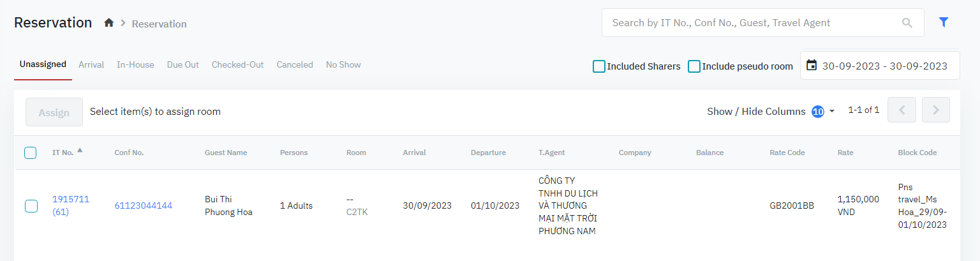Open confirmation number 61123044144 link
Image resolution: width=980 pixels, height=261 pixels.
tap(144, 205)
